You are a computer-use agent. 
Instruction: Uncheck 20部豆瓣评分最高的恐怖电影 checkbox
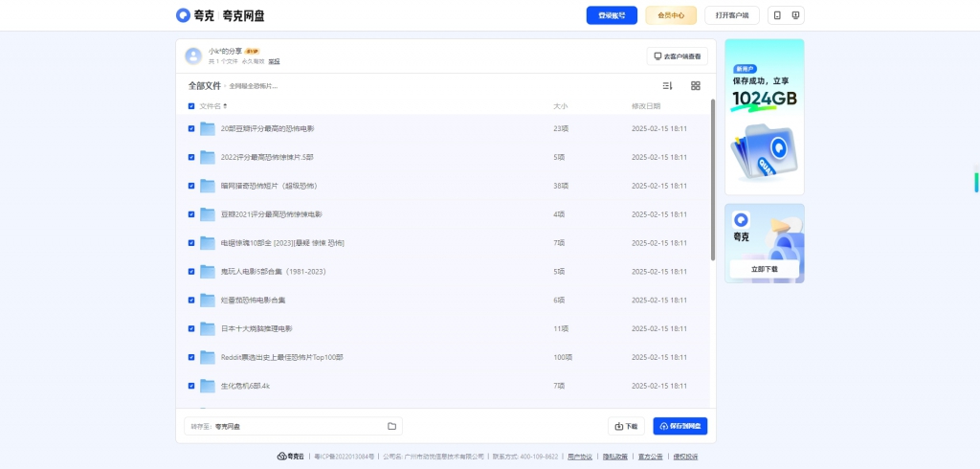[x=191, y=129]
